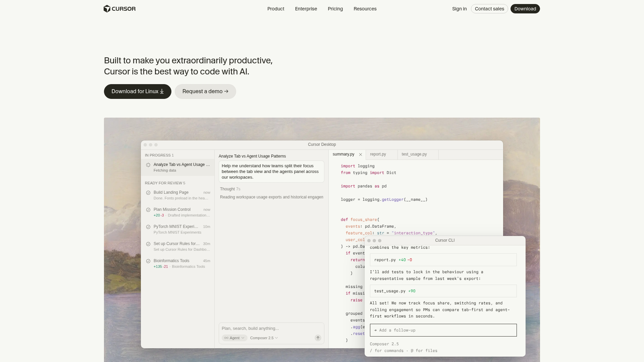Click check icon next to Build Landing Page
Screen dimensions: 644x362
pos(148,193)
